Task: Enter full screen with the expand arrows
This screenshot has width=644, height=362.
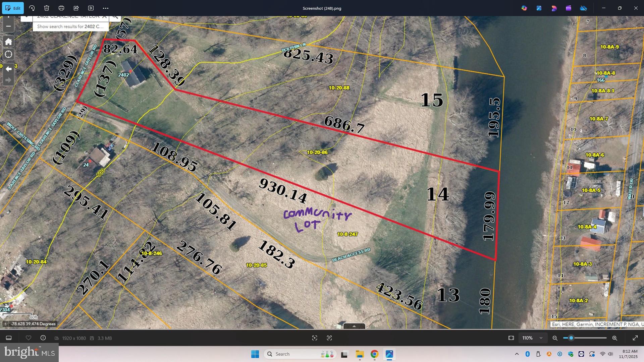Action: 635,338
